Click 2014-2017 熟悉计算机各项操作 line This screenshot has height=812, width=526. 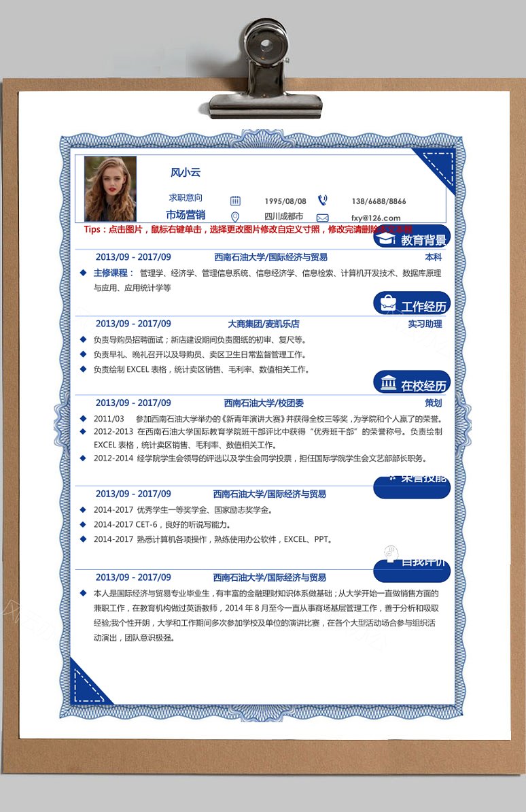click(x=213, y=539)
